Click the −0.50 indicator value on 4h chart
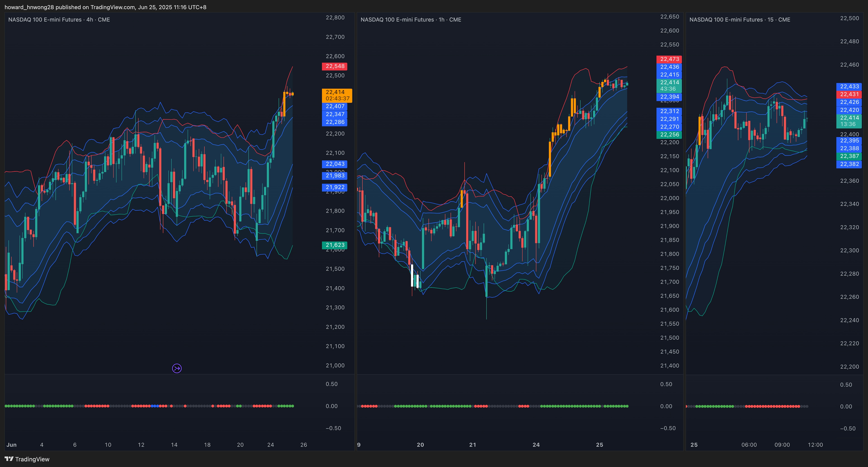The width and height of the screenshot is (868, 467). [333, 428]
